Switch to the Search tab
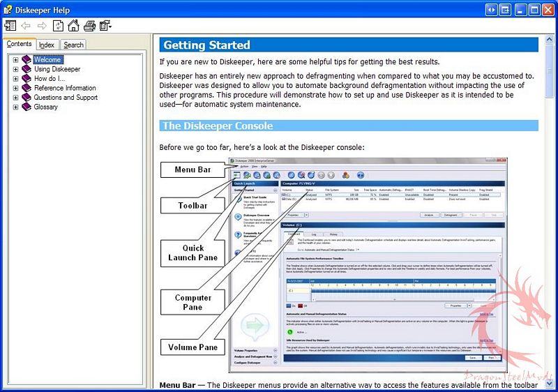 tap(73, 45)
